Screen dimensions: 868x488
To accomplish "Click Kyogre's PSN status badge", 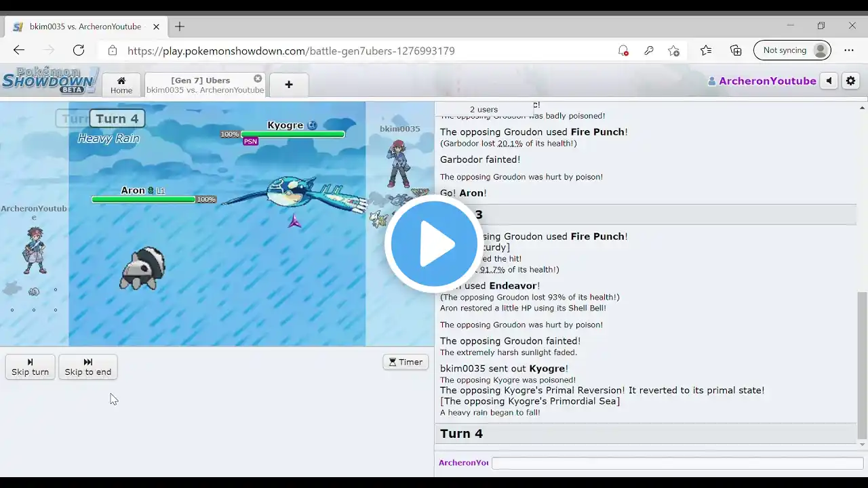I will pyautogui.click(x=250, y=141).
